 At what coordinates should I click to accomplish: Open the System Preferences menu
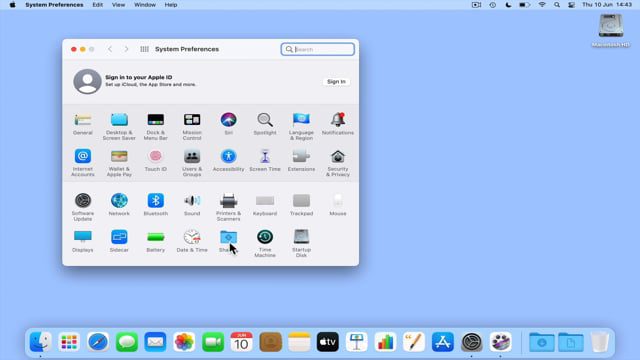[x=54, y=5]
